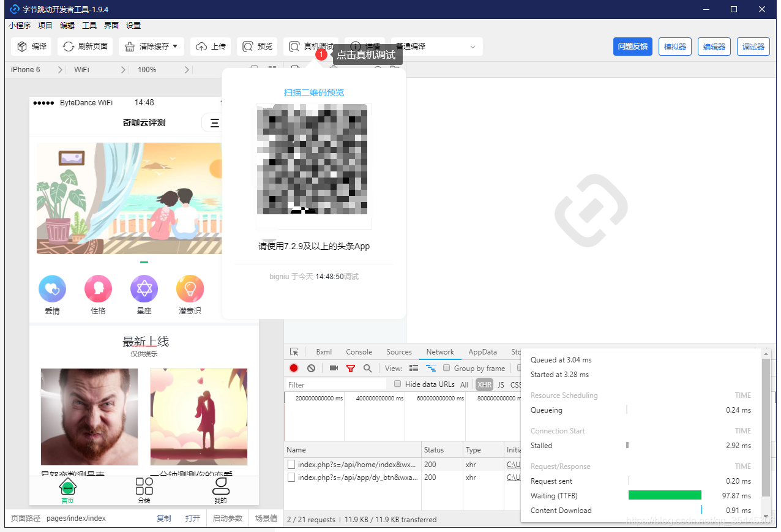Click the 刷新页面 refresh page button
The width and height of the screenshot is (781, 532).
(x=85, y=47)
